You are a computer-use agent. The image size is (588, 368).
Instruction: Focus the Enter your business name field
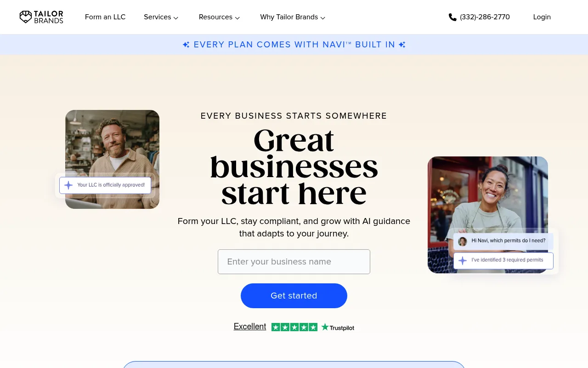point(294,262)
